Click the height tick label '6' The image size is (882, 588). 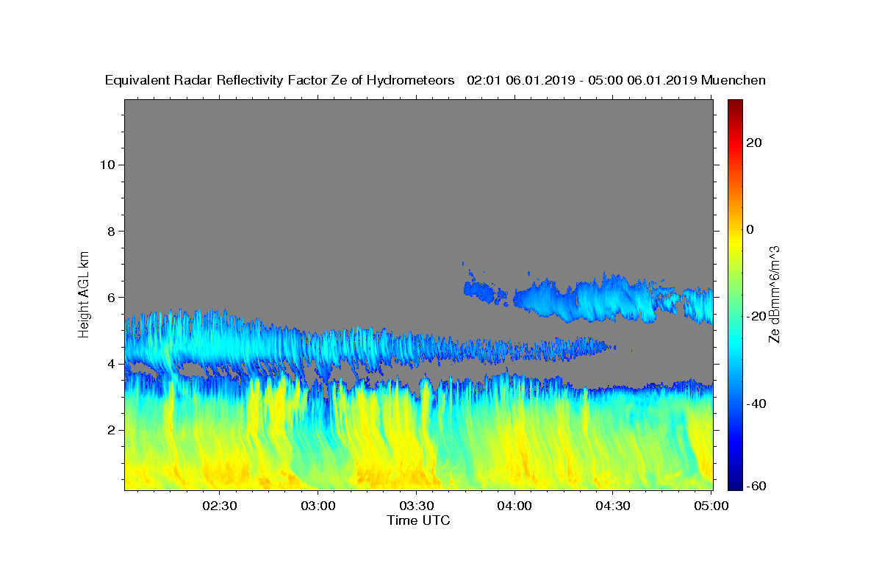(x=110, y=298)
